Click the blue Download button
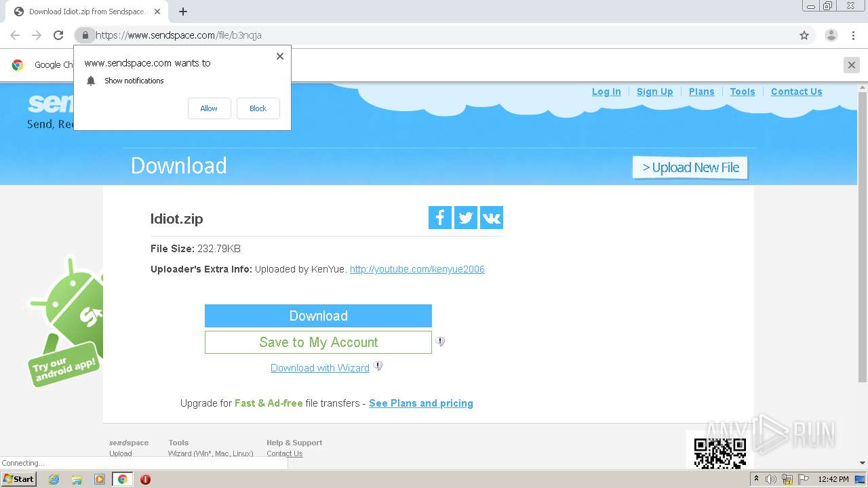 tap(318, 316)
